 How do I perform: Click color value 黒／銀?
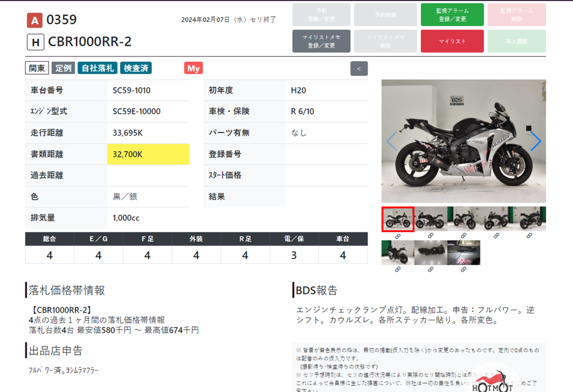click(x=125, y=197)
